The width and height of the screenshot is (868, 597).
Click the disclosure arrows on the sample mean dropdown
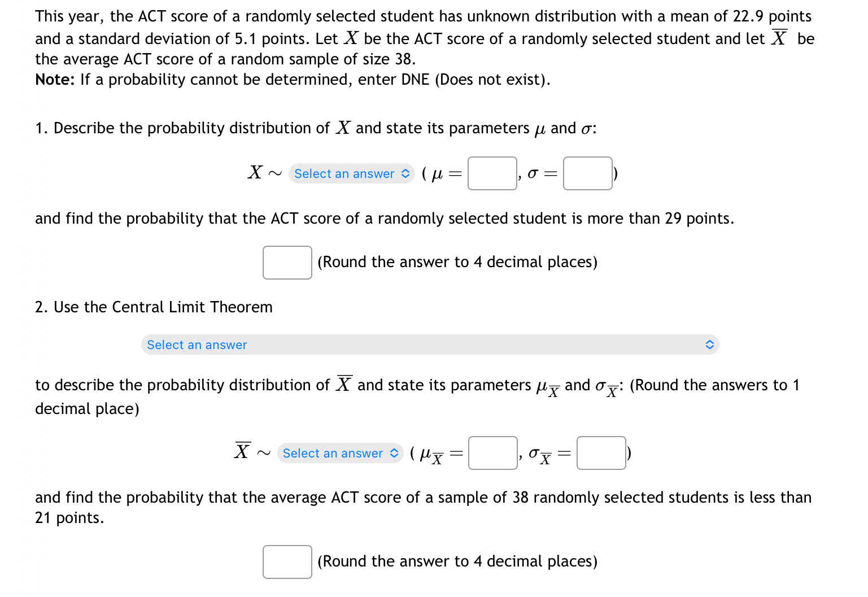tap(394, 453)
